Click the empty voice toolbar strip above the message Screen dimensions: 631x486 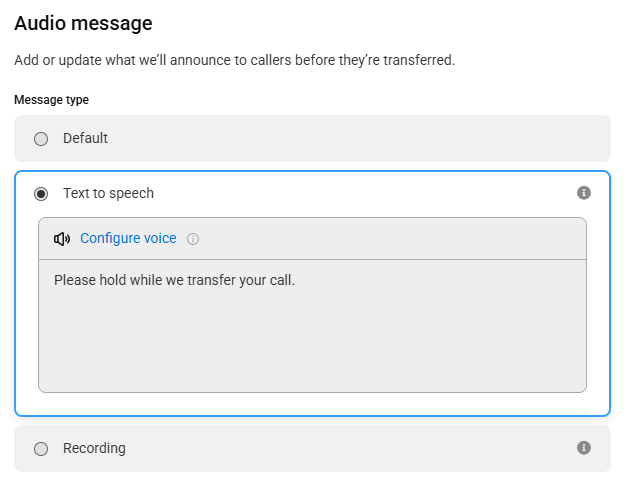click(x=390, y=239)
